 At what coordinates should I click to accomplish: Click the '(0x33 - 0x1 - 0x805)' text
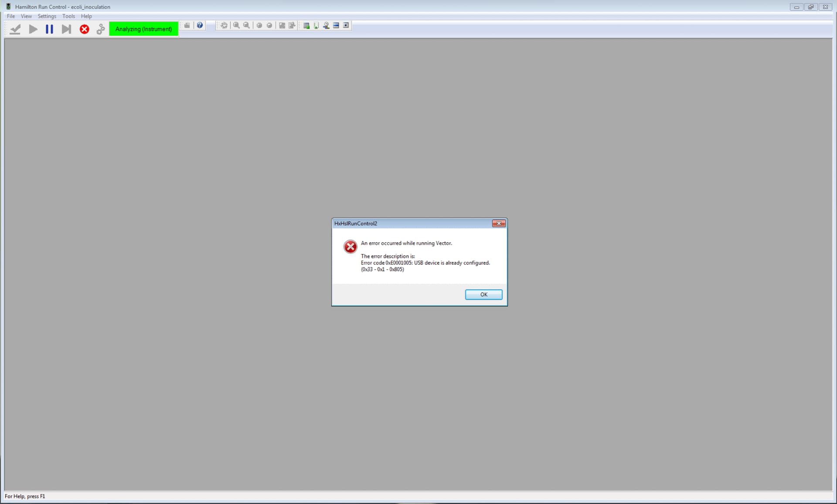click(382, 269)
